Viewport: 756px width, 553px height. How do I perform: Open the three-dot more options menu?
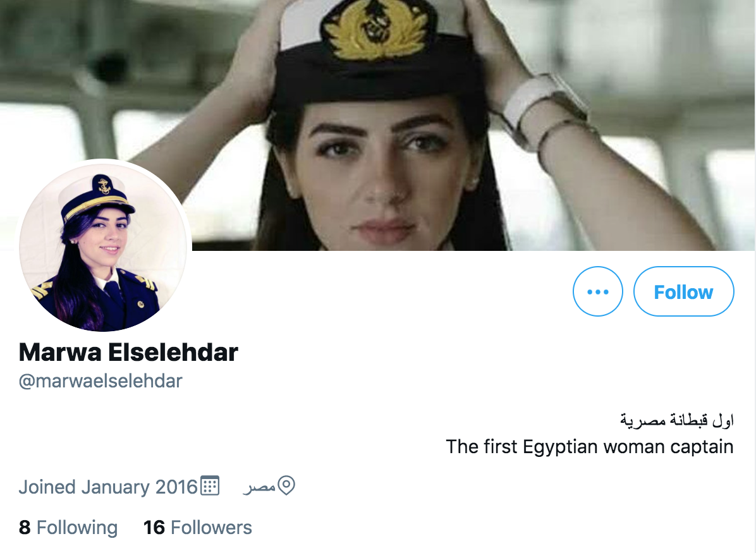(598, 292)
